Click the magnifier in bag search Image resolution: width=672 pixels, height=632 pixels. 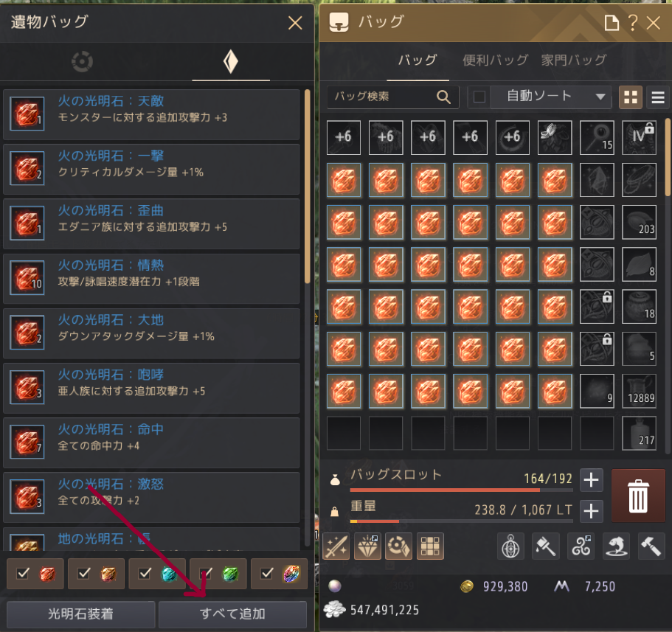443,97
